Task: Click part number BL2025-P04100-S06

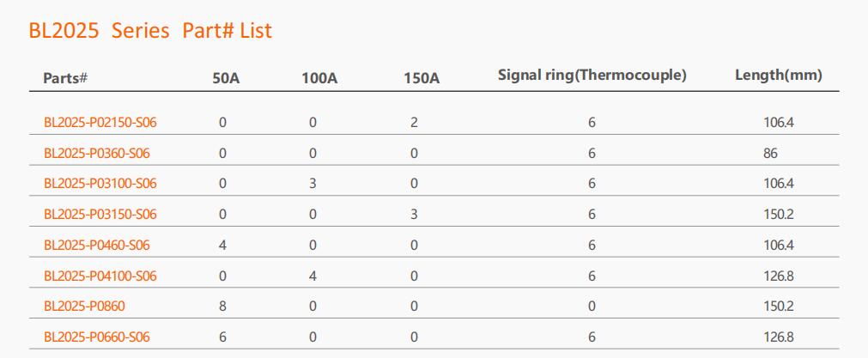Action: 100,276
